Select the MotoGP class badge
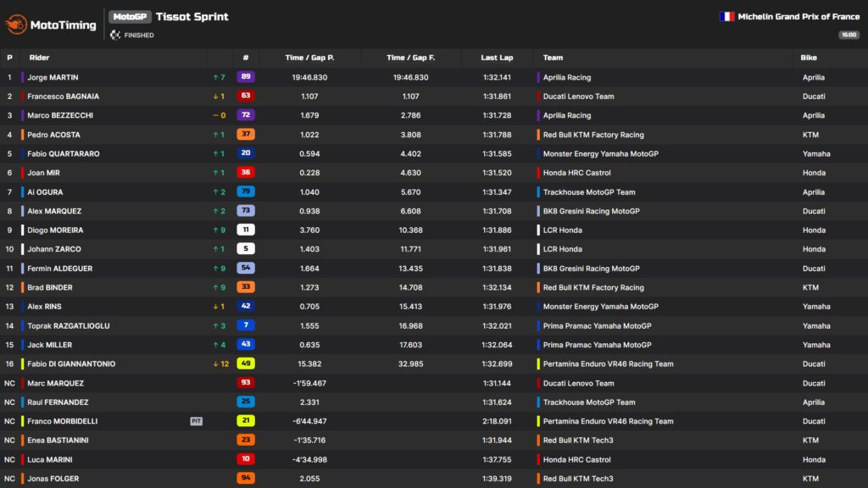The width and height of the screenshot is (868, 488). (x=130, y=17)
